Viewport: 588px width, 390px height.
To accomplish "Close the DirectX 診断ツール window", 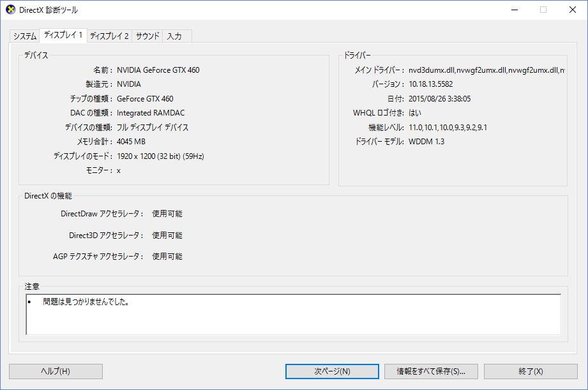I will tap(572, 10).
